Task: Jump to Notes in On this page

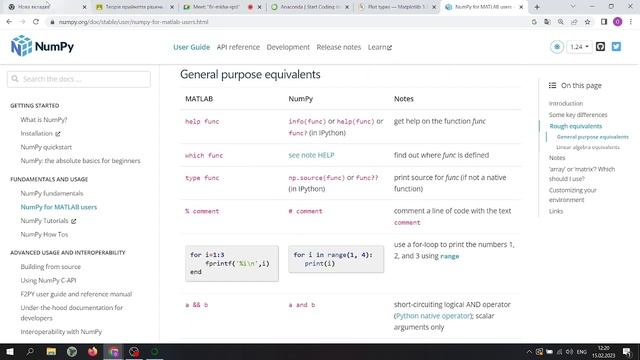Action: pyautogui.click(x=557, y=158)
